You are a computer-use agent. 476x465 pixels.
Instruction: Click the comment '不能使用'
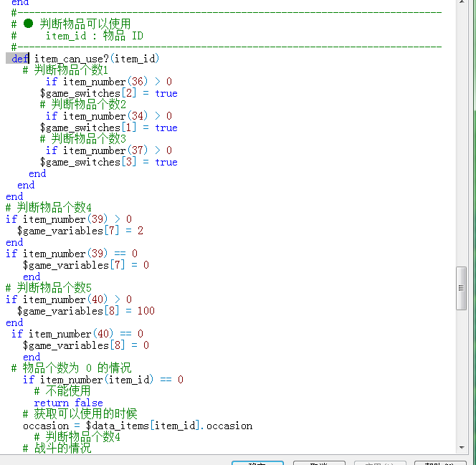68,390
